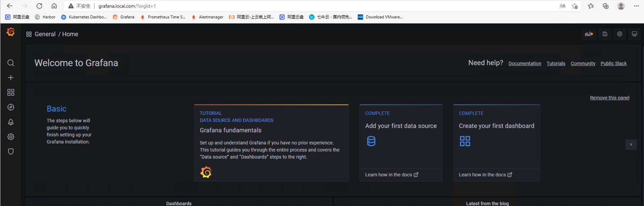
Task: Click the General breadcrumb
Action: [x=45, y=34]
